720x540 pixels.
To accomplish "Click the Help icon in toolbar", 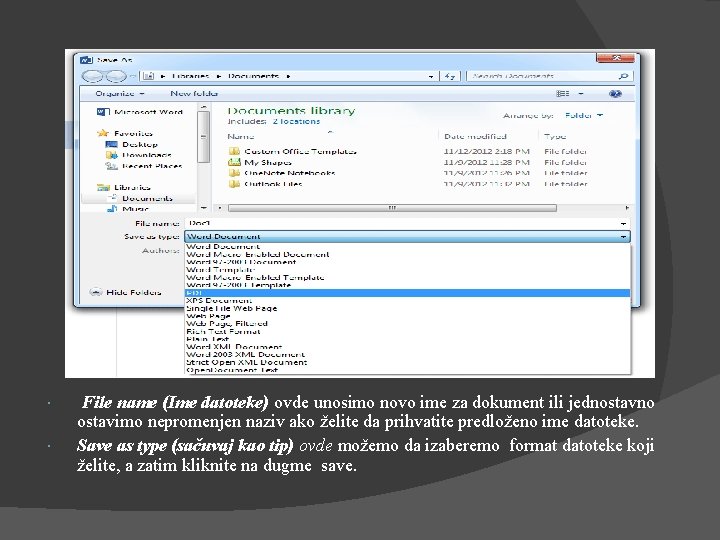I will (615, 94).
